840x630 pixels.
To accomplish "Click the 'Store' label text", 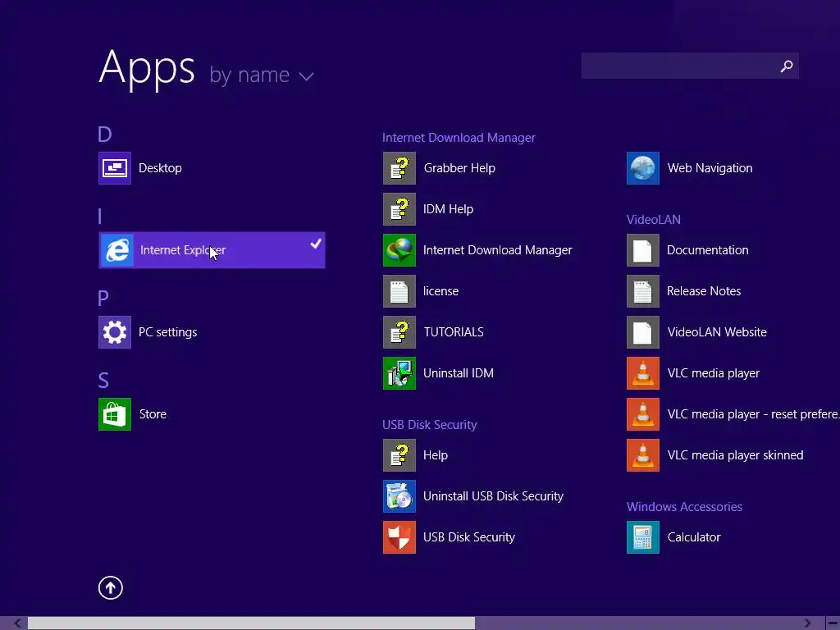I will click(x=153, y=414).
